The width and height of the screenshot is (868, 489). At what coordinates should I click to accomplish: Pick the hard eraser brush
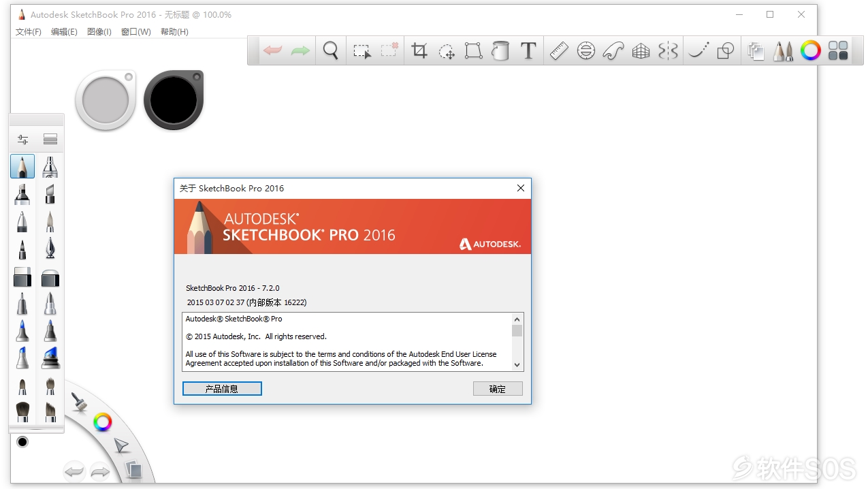[22, 277]
